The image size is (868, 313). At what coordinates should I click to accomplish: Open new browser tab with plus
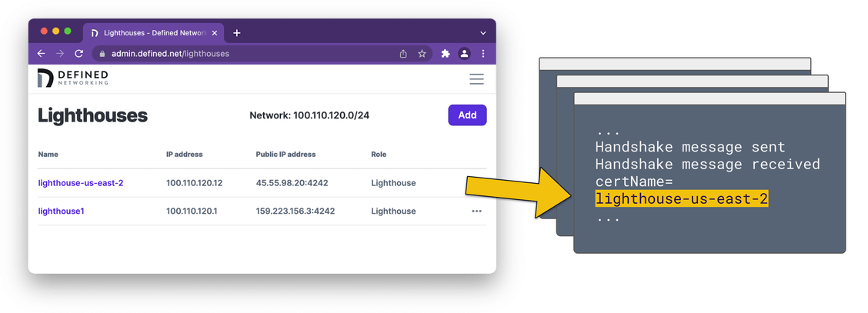pyautogui.click(x=237, y=33)
